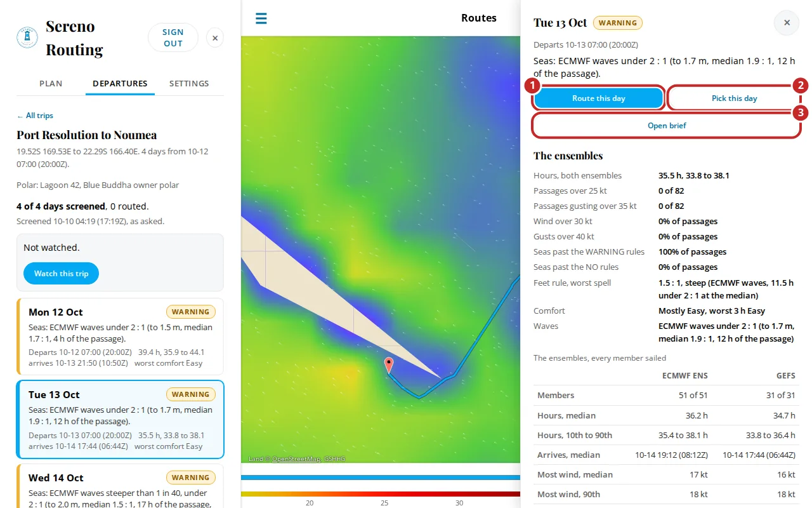Open the hamburger menu above the map
The image size is (812, 508).
pyautogui.click(x=261, y=18)
